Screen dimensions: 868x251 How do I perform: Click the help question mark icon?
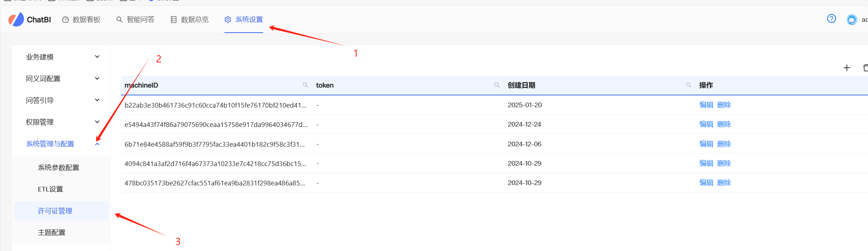point(831,19)
